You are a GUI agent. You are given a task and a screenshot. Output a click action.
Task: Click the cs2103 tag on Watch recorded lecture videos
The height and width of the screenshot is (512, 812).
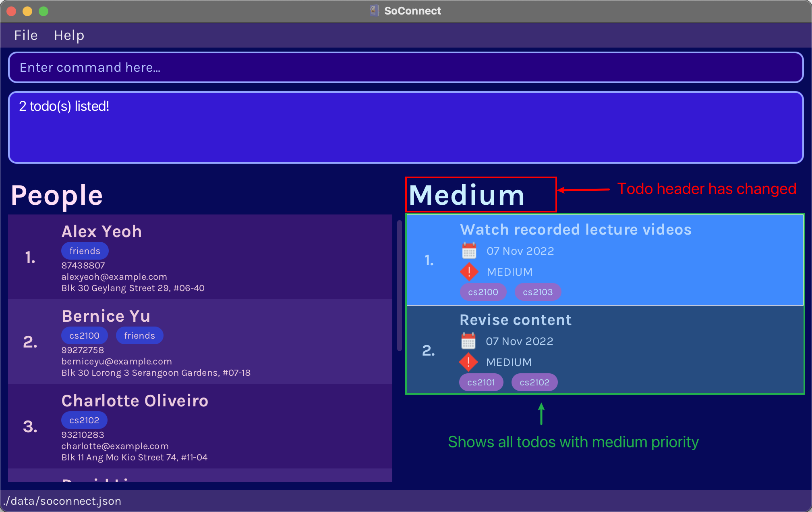coord(535,292)
